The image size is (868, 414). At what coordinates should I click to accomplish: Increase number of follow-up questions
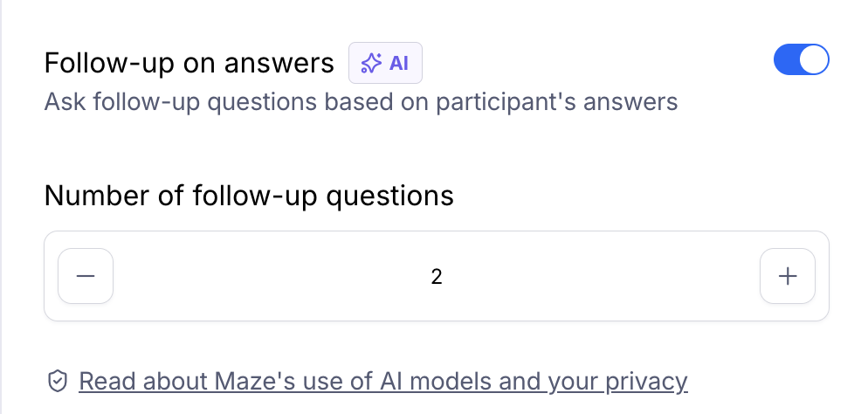[x=788, y=276]
